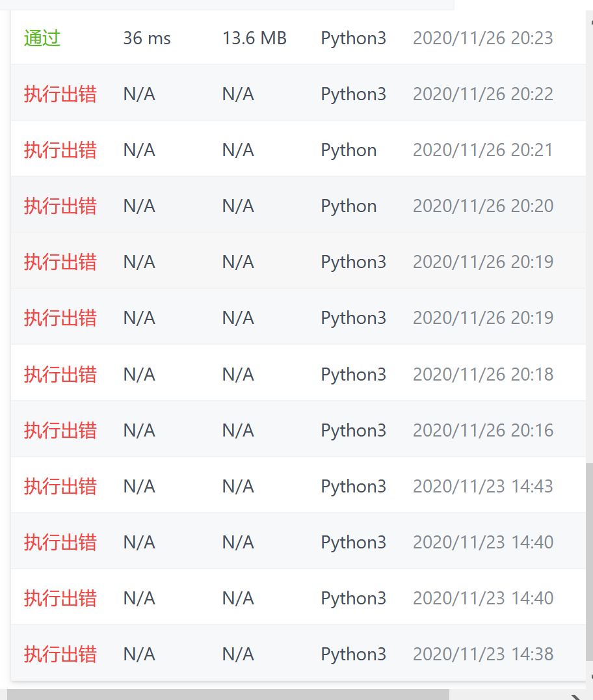This screenshot has width=593, height=700.
Task: Click the 2020/11/26 20:23 timestamp
Action: pyautogui.click(x=482, y=38)
